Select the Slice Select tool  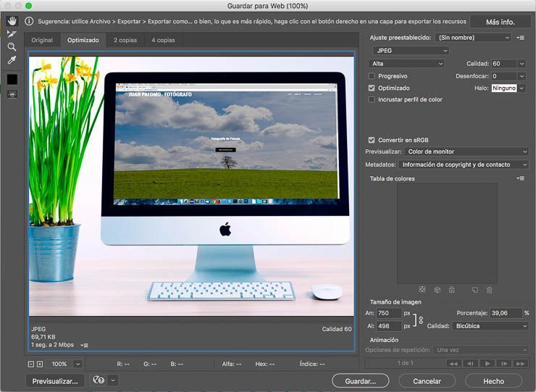[12, 33]
